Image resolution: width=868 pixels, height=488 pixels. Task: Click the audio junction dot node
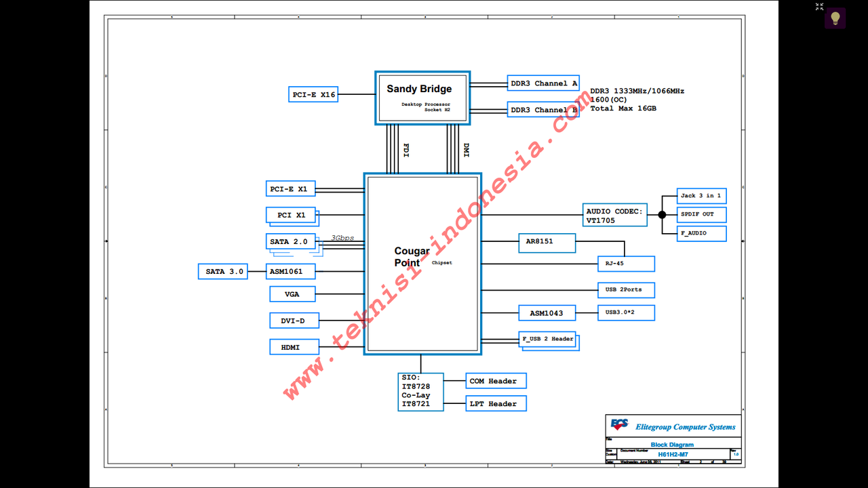[662, 215]
